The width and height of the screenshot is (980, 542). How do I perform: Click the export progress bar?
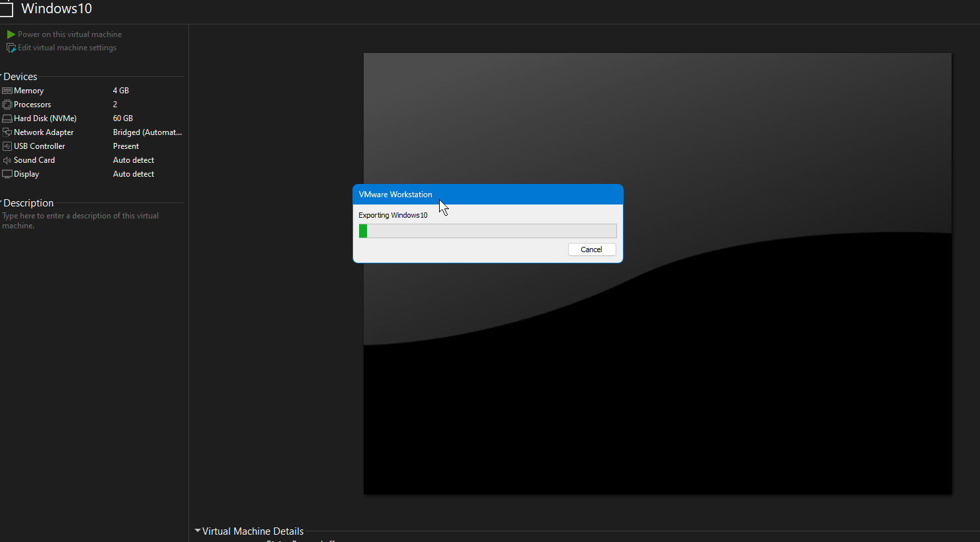tap(487, 231)
